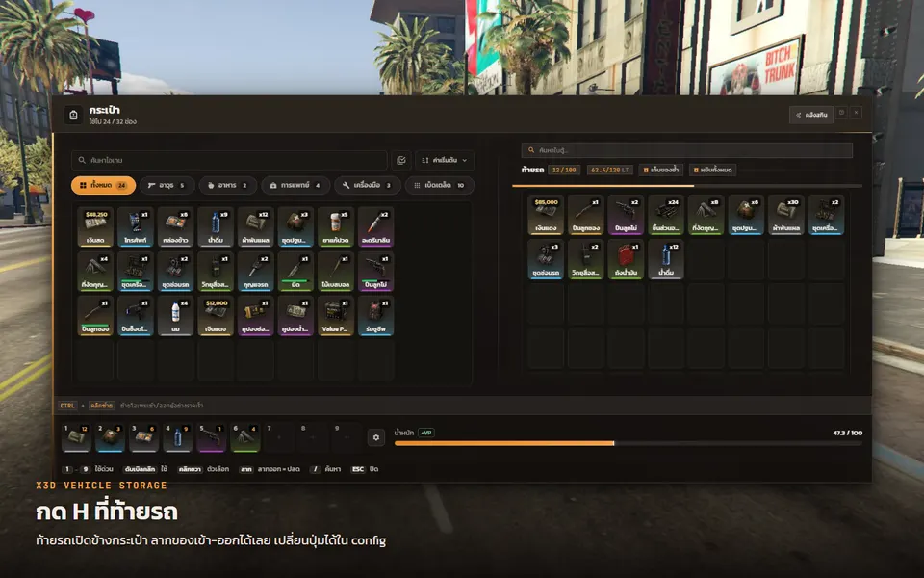924x578 pixels.
Task: Click the หยิบทั้งหมด take-all button
Action: 712,170
